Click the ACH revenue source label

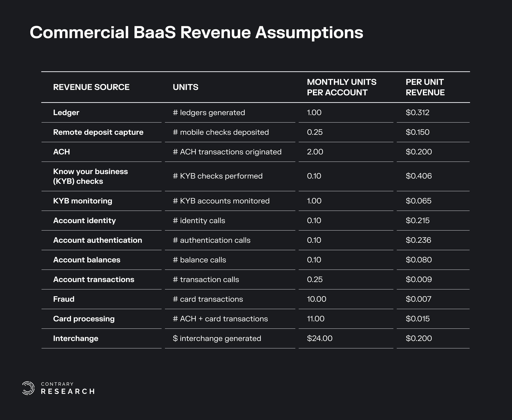61,152
